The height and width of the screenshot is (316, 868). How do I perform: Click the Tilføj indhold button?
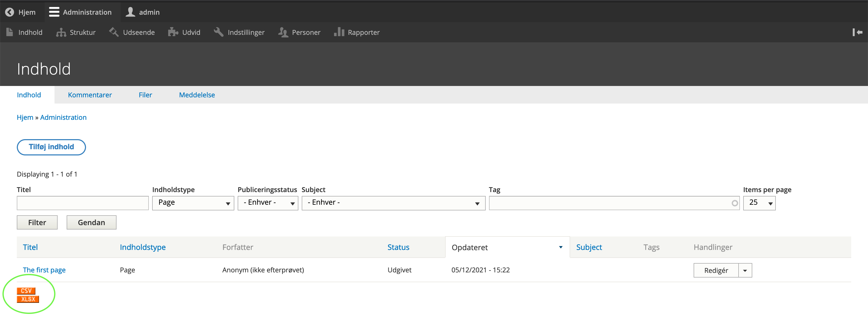[51, 147]
